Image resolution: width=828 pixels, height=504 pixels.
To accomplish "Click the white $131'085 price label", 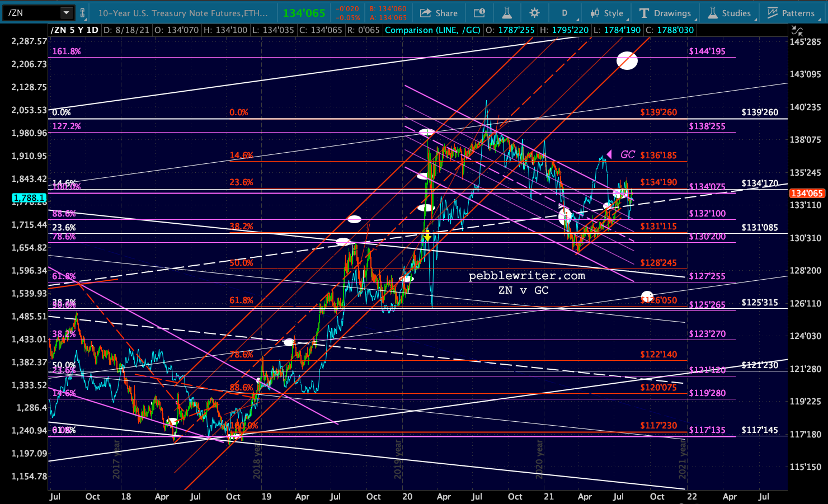I will [x=760, y=228].
